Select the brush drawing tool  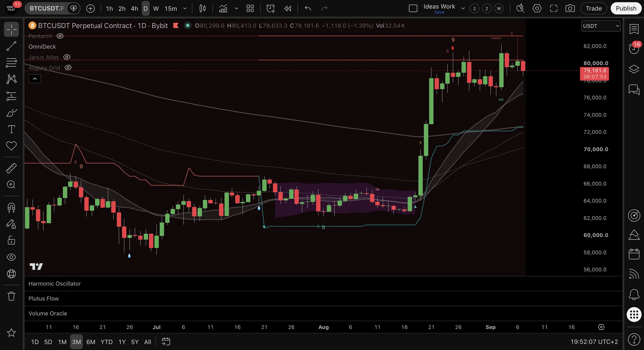tap(11, 113)
